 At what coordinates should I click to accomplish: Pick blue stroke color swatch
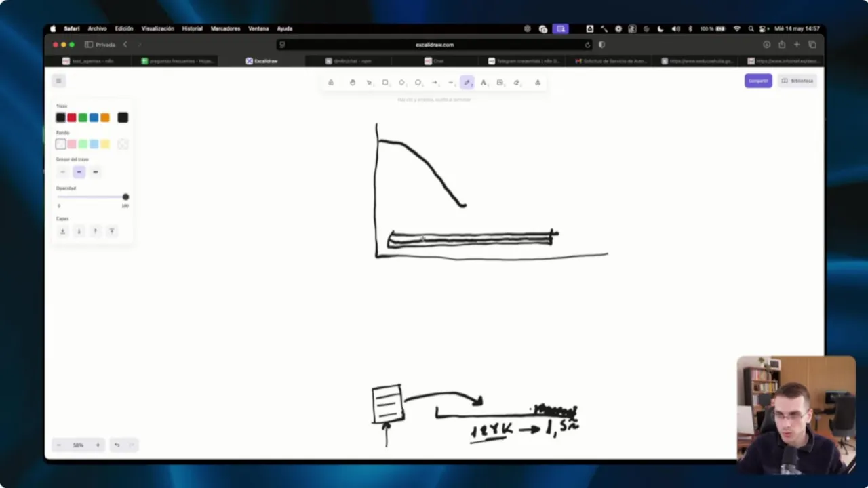(94, 118)
